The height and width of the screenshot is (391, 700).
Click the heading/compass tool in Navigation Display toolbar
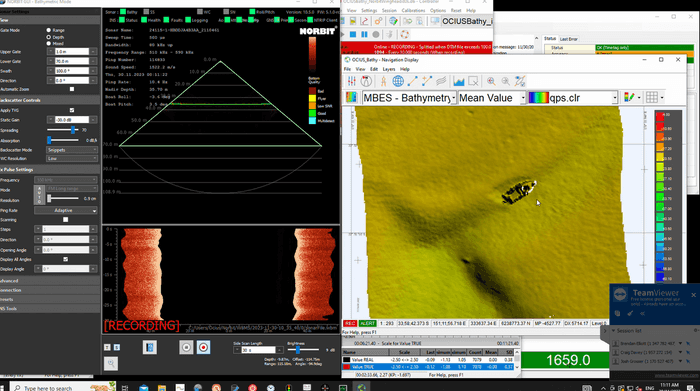click(366, 81)
